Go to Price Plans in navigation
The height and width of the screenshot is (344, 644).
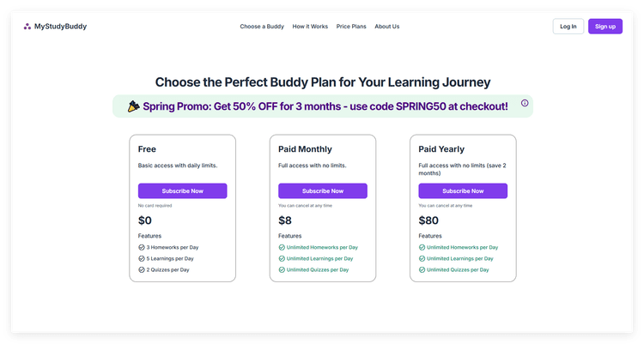[351, 27]
